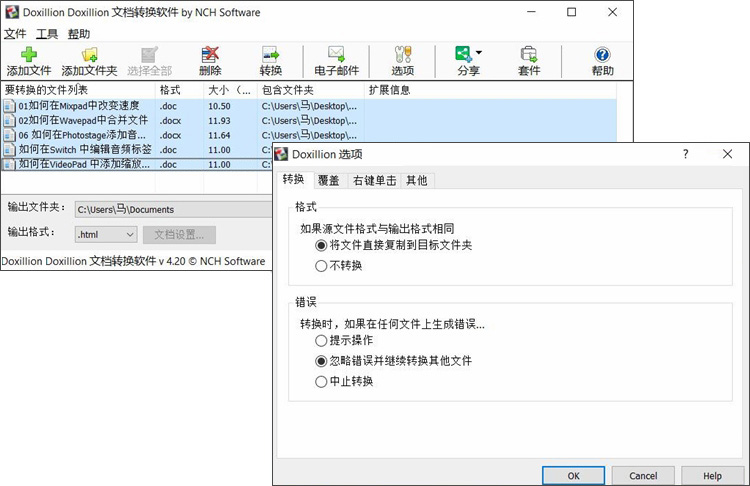Start conversion with the 转换 toolbar icon
750x486 pixels.
tap(270, 55)
